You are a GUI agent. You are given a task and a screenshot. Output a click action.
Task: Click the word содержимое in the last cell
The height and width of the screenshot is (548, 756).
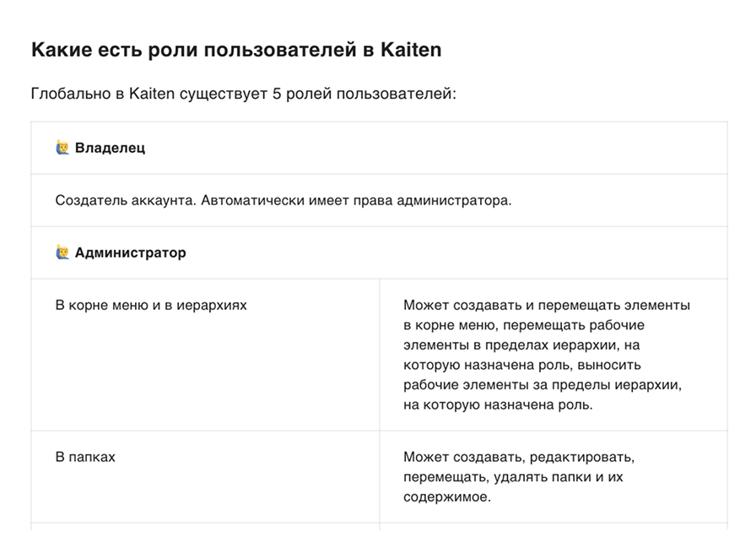pos(446,496)
